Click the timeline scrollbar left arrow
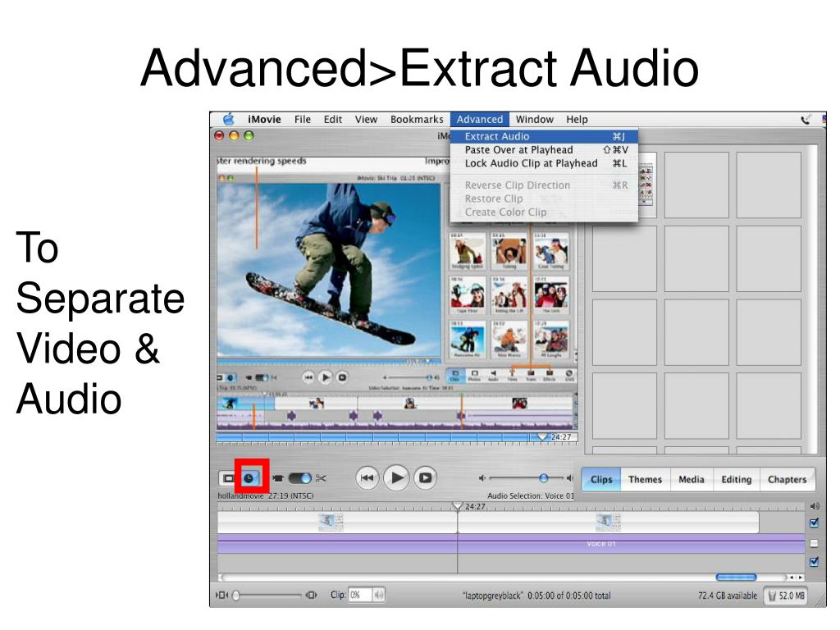The width and height of the screenshot is (840, 630). [792, 577]
